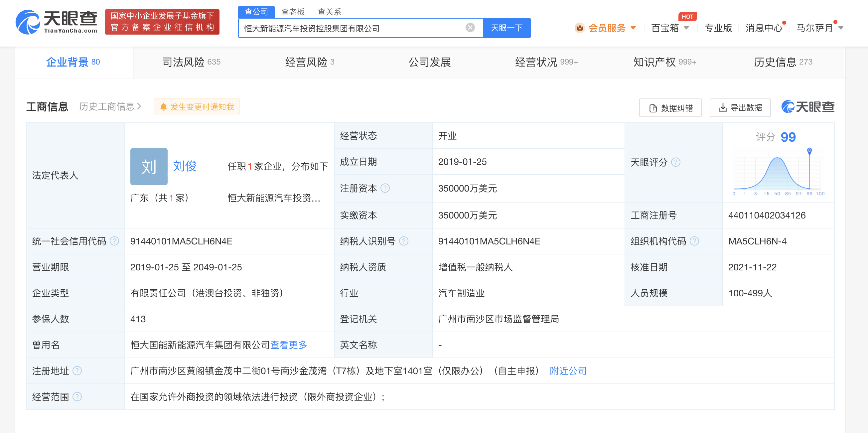
Task: Click help icon next to 统一社会信用代码
Action: (114, 241)
